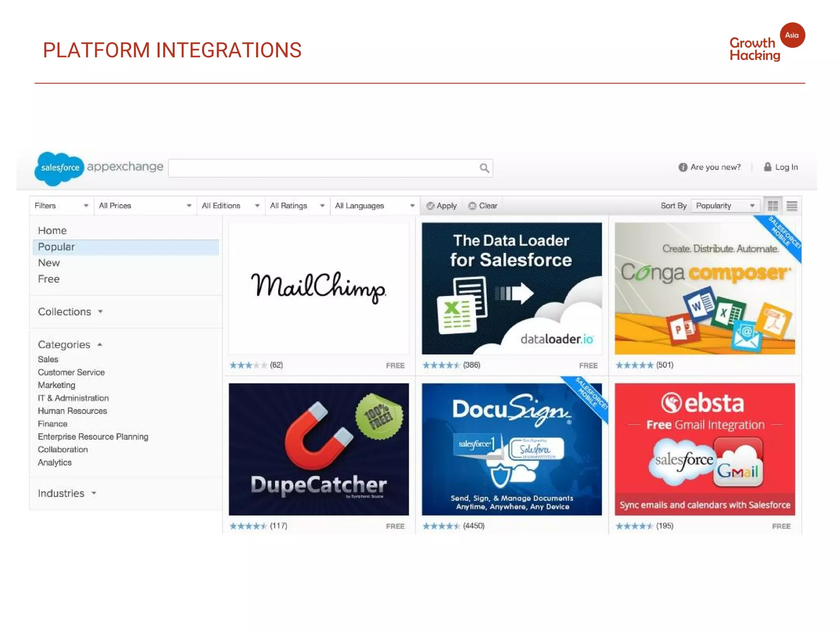Open the Enterprise Resource Planning category
This screenshot has width=840, height=630.
[x=93, y=437]
